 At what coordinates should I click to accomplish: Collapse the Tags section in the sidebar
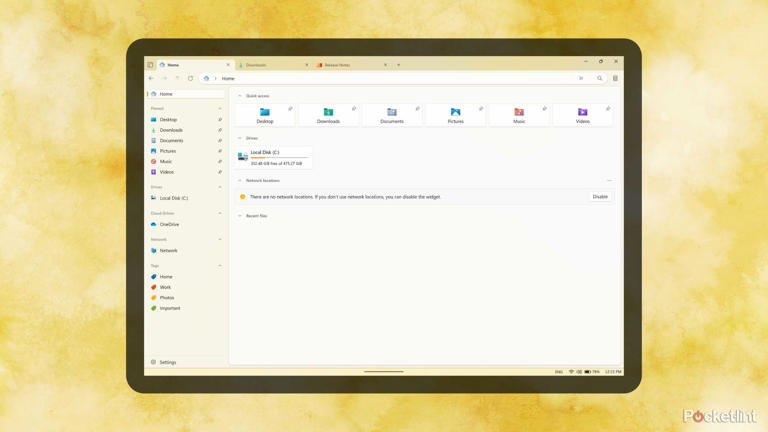[x=220, y=265]
